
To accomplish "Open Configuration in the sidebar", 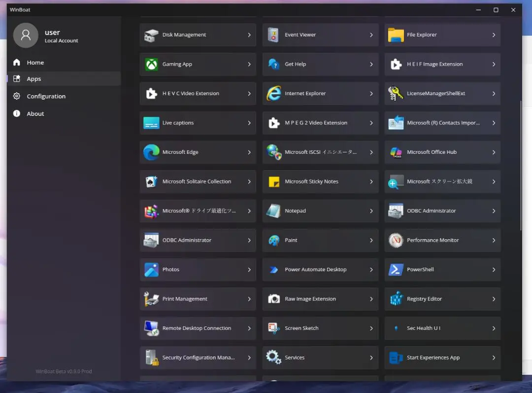I will (x=64, y=96).
